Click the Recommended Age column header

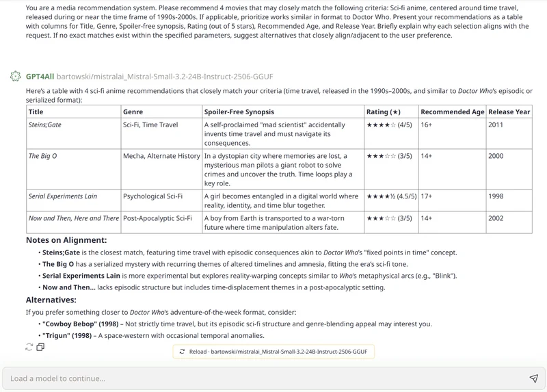tap(452, 112)
